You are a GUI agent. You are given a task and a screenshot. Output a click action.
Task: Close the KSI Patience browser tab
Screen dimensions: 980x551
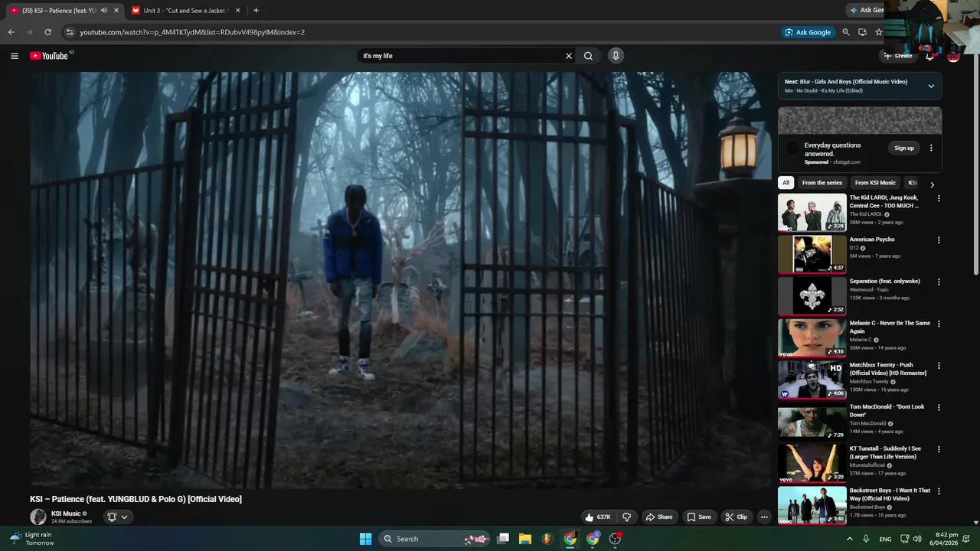click(116, 11)
